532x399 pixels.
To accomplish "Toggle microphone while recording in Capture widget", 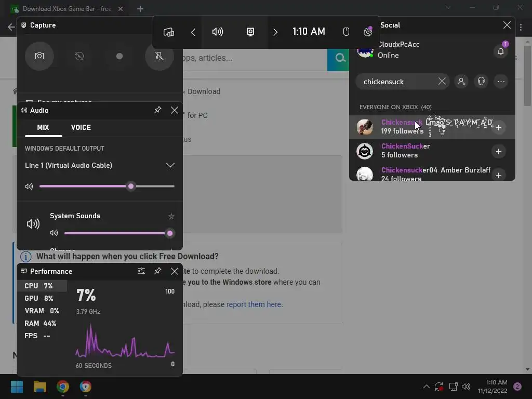I will [159, 56].
